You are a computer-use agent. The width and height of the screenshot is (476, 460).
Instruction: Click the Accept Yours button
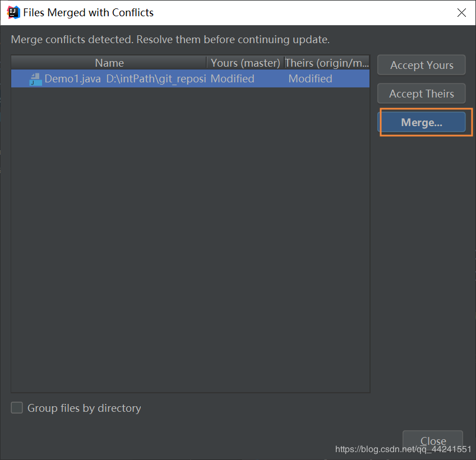[x=422, y=65]
